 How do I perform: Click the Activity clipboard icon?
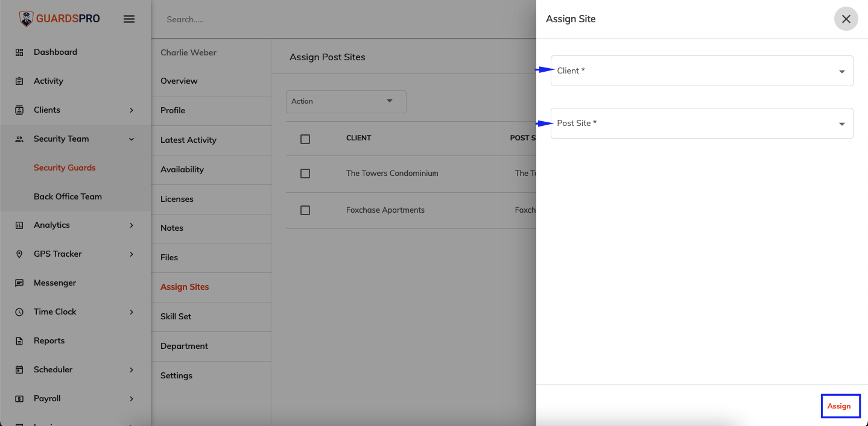[x=19, y=81]
